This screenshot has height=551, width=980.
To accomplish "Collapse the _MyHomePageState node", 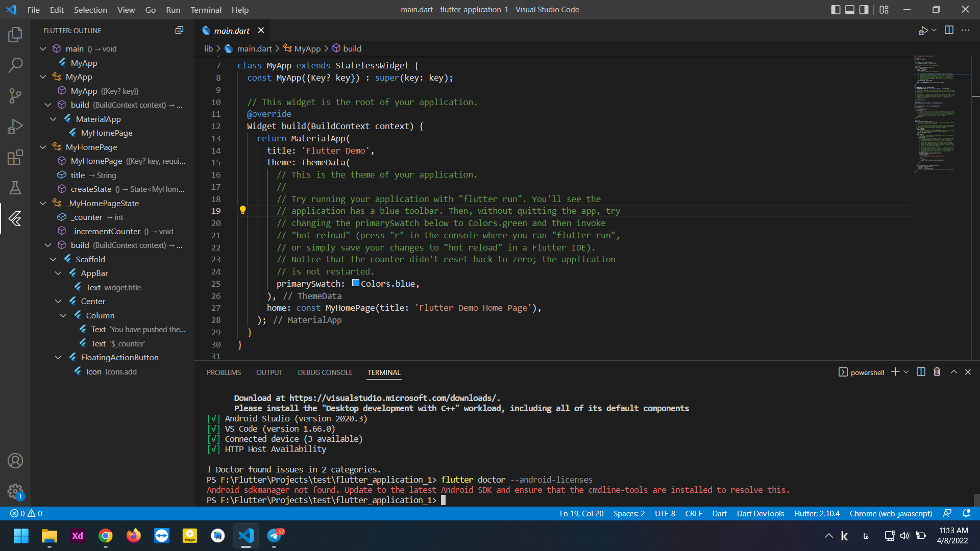I will [43, 203].
